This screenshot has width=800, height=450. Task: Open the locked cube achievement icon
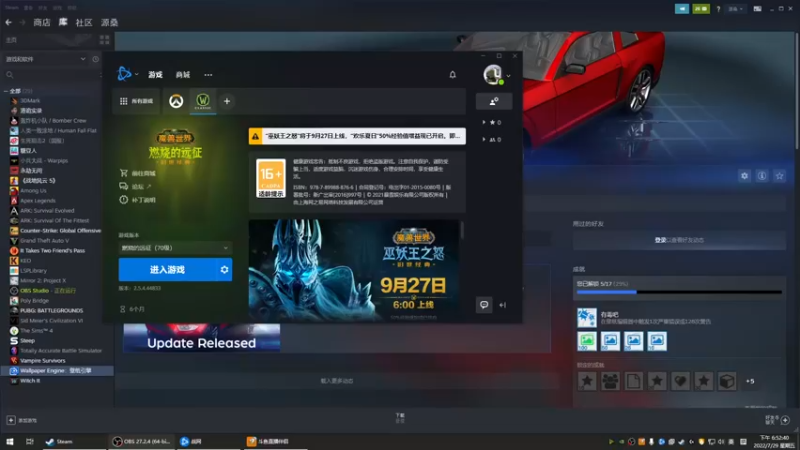tap(727, 381)
